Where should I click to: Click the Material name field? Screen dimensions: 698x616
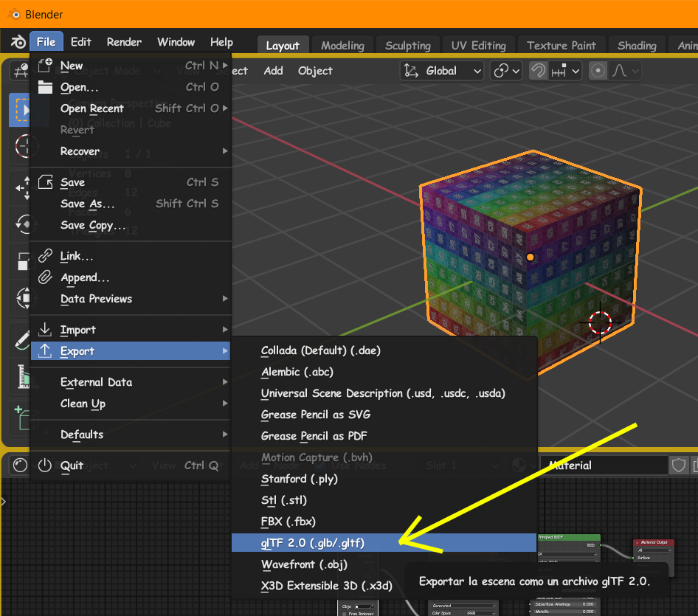point(604,466)
